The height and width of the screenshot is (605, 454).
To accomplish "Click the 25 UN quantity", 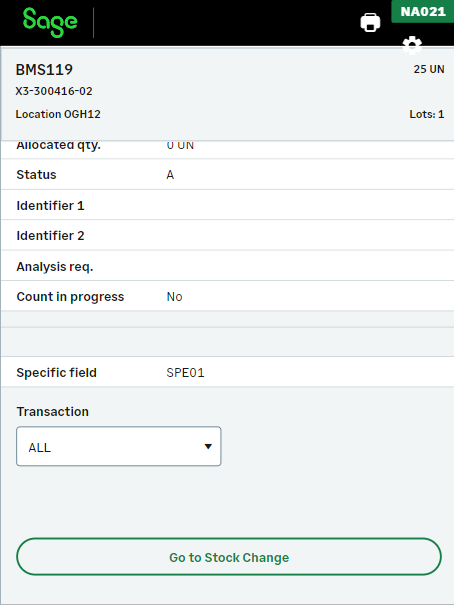I will (429, 69).
